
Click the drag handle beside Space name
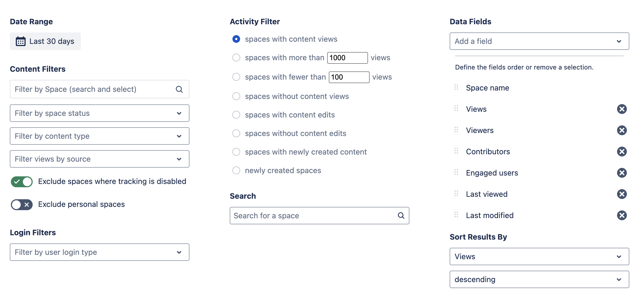[456, 87]
